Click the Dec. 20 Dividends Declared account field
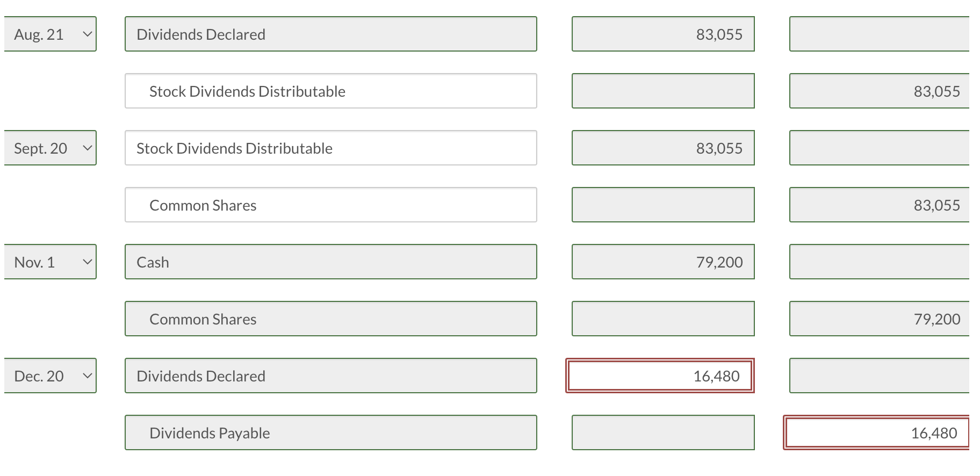 pos(331,376)
